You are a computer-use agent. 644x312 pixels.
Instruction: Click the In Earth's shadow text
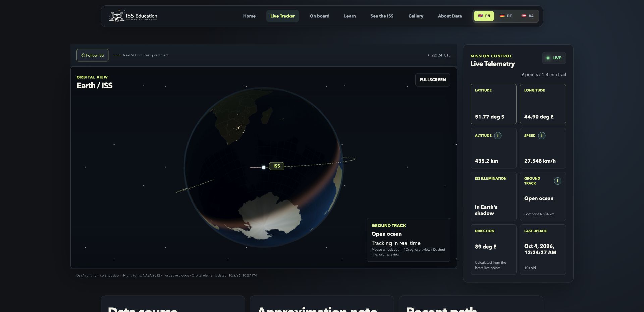[x=486, y=210]
